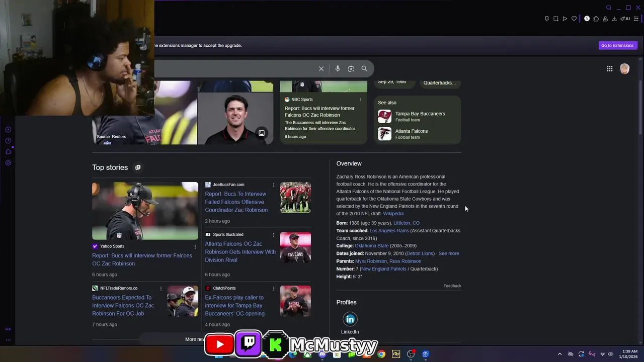
Task: Open options for NFLTradeRumors.co story
Action: coord(161,289)
